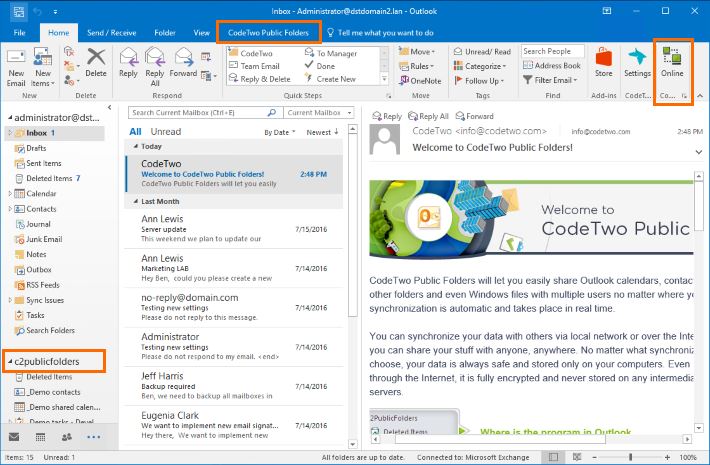Toggle Unread/Read on message

[x=482, y=52]
